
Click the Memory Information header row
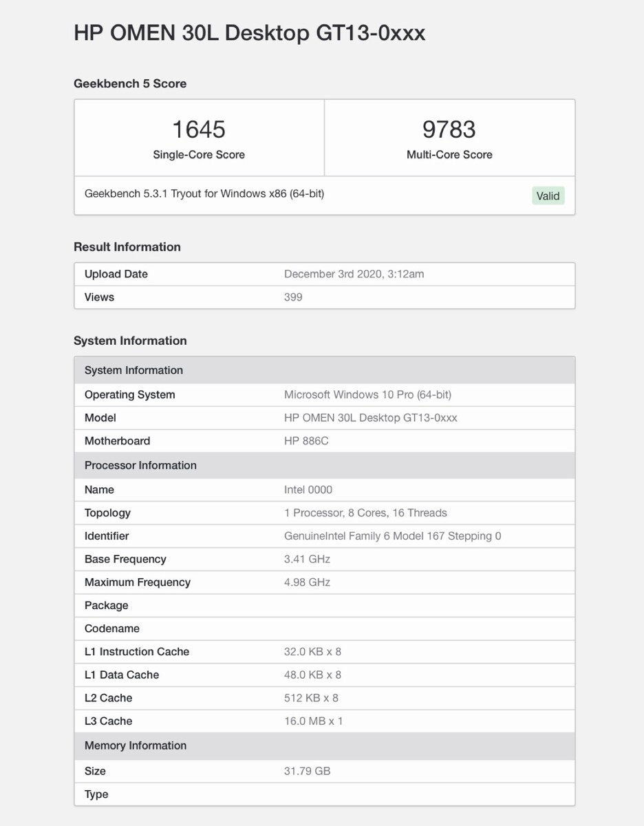[x=324, y=745]
